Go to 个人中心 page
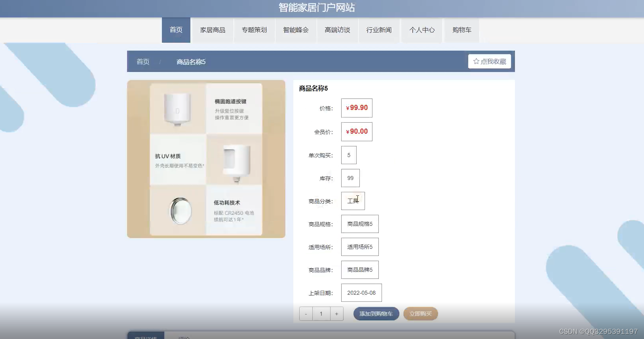Image resolution: width=644 pixels, height=339 pixels. tap(422, 30)
